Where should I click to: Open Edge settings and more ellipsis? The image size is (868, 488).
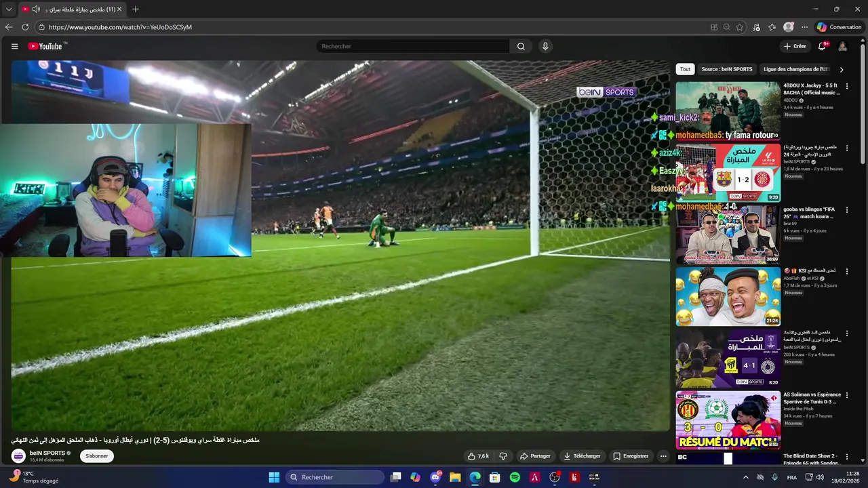804,27
